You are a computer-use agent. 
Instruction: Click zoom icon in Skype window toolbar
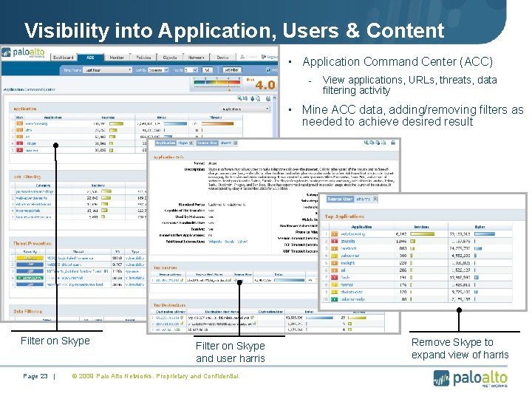click(x=366, y=143)
